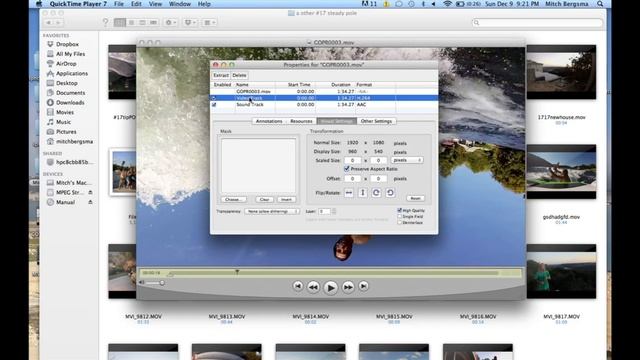Open the Window menu
640x360 pixels.
point(180,4)
